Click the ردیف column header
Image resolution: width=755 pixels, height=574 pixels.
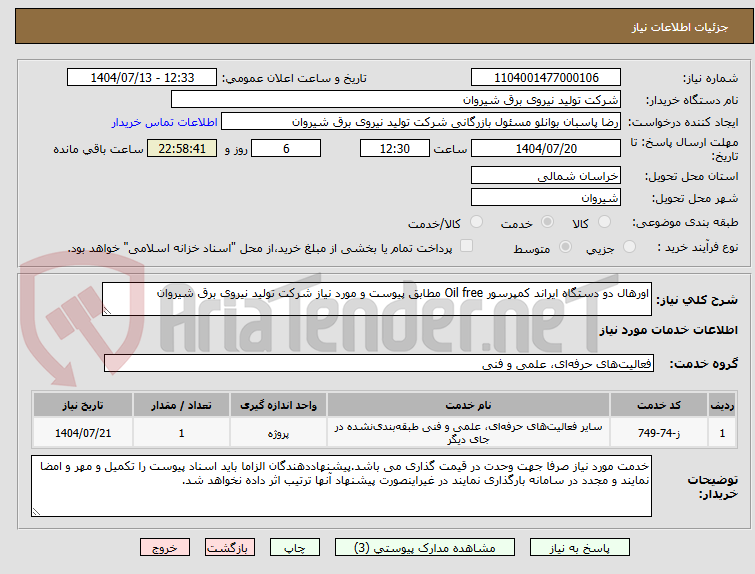(722, 405)
